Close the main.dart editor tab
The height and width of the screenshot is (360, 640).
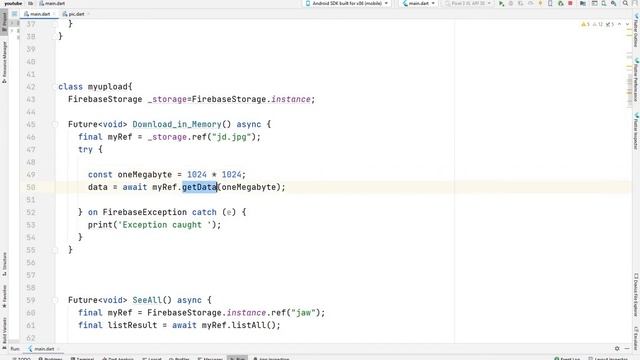(53, 14)
